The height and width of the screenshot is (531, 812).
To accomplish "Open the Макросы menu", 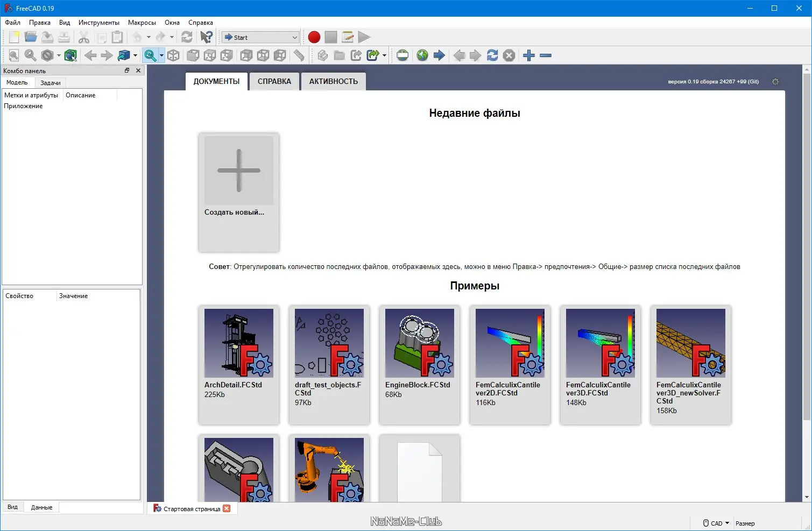I will (142, 23).
